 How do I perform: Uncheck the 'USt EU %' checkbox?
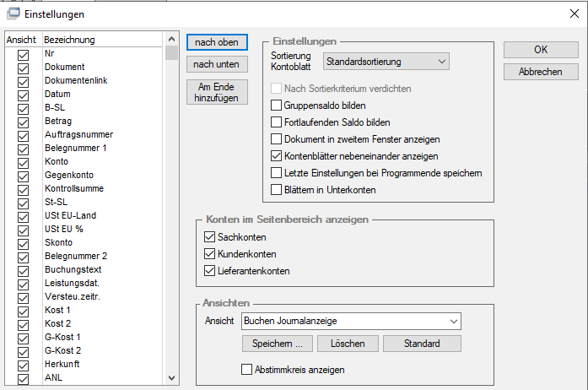[x=24, y=230]
